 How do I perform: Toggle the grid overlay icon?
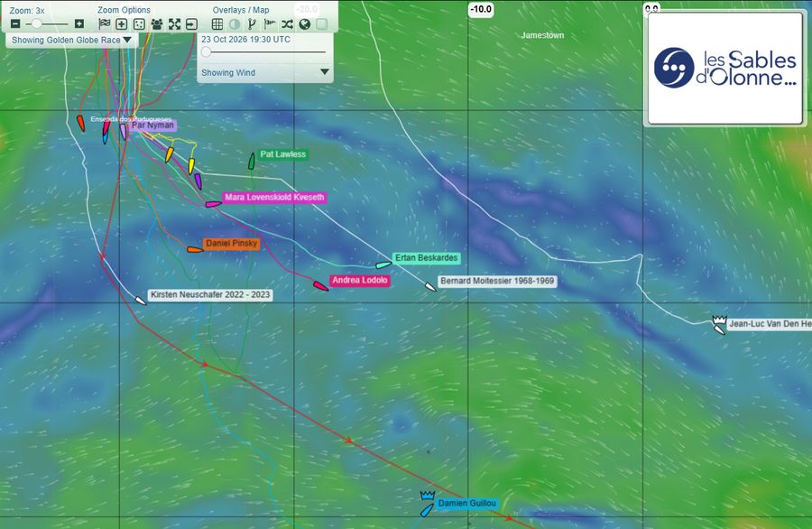217,23
